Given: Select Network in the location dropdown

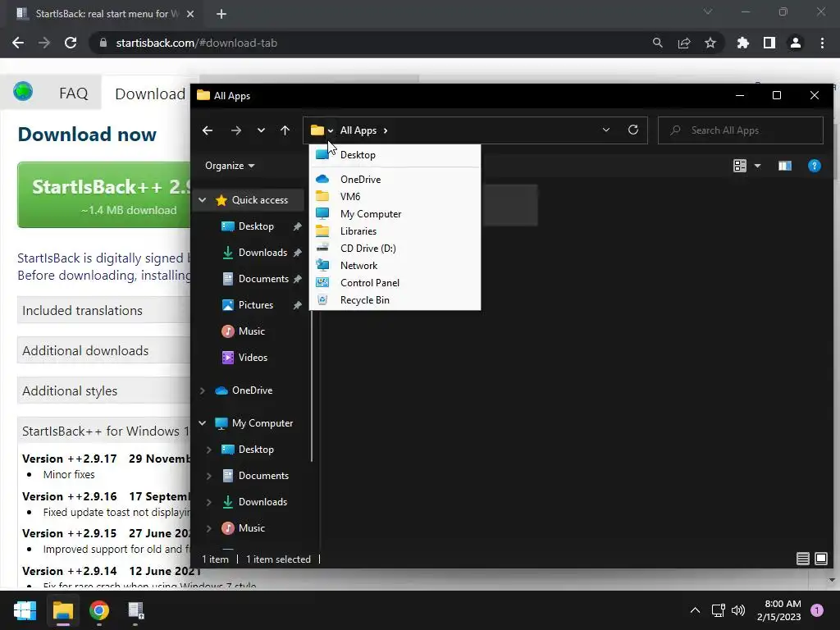Looking at the screenshot, I should (x=395, y=266).
